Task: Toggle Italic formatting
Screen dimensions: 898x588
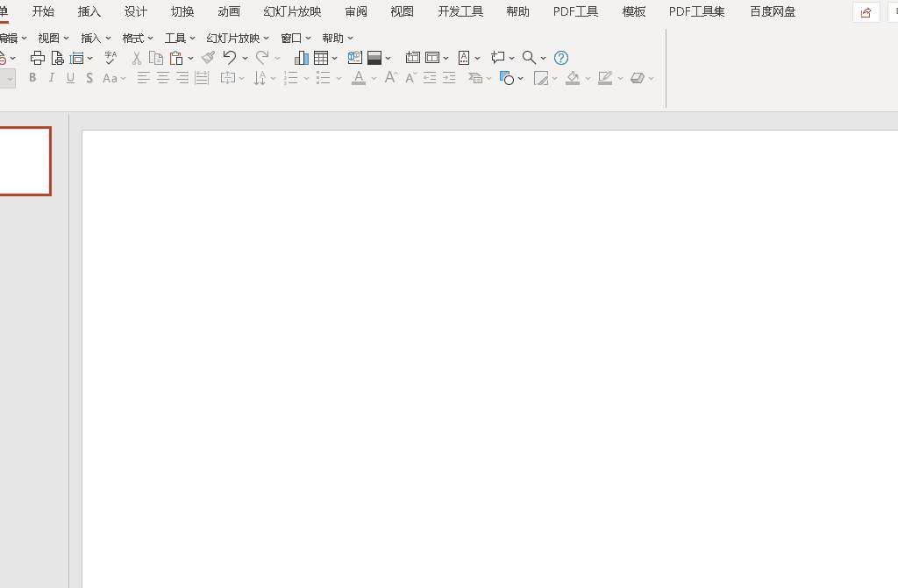Action: point(52,78)
